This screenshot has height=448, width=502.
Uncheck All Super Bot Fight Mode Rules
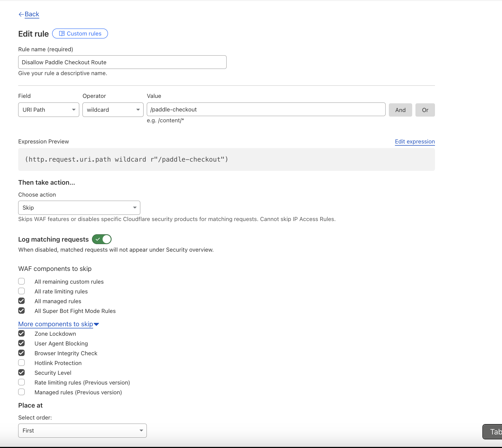[21, 311]
